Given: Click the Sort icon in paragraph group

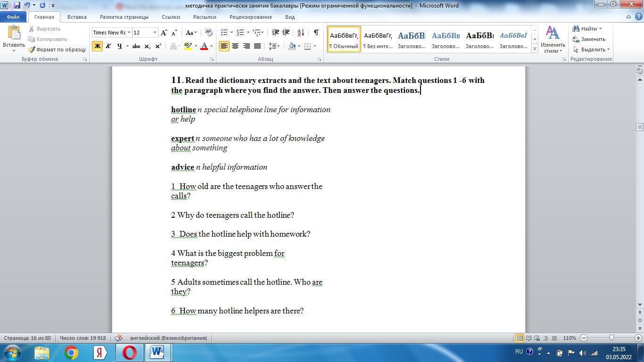Looking at the screenshot, I should point(301,33).
